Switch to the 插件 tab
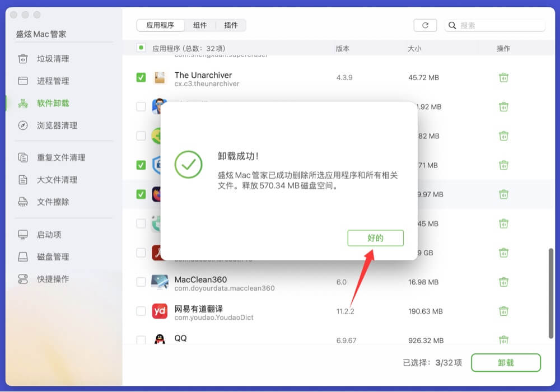This screenshot has width=560, height=392. (231, 25)
